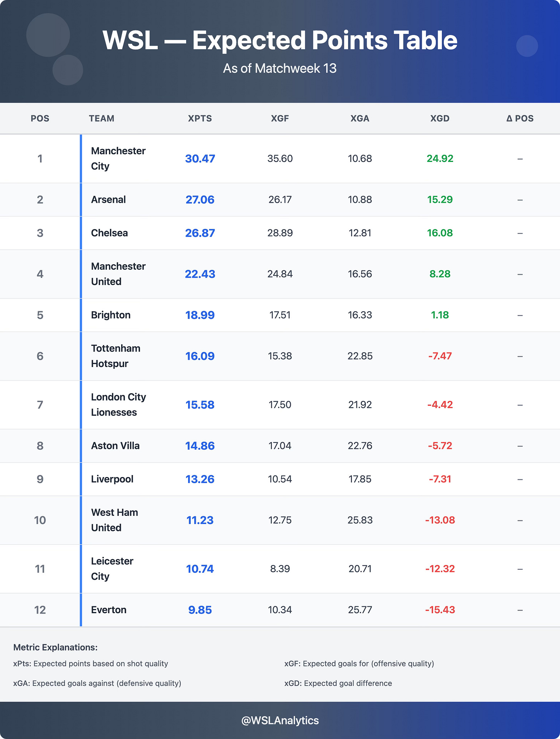Select the XGD column header
The width and height of the screenshot is (560, 739).
click(440, 118)
